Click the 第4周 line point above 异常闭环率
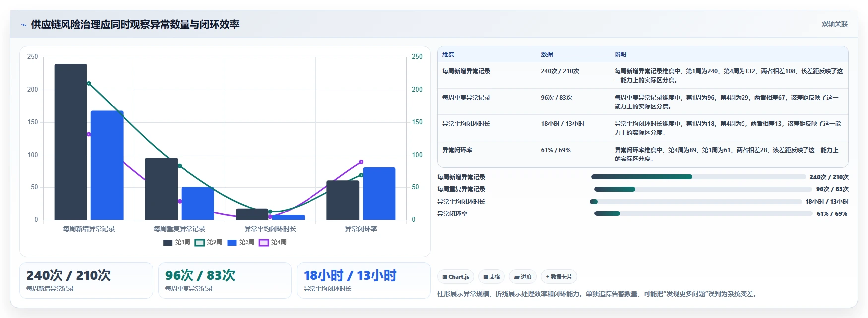 pos(361,162)
